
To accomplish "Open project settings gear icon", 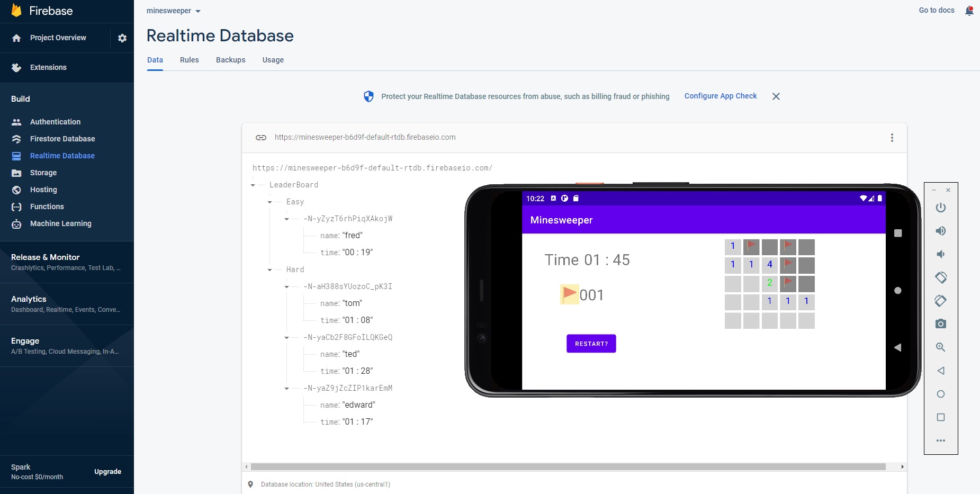I will point(122,38).
